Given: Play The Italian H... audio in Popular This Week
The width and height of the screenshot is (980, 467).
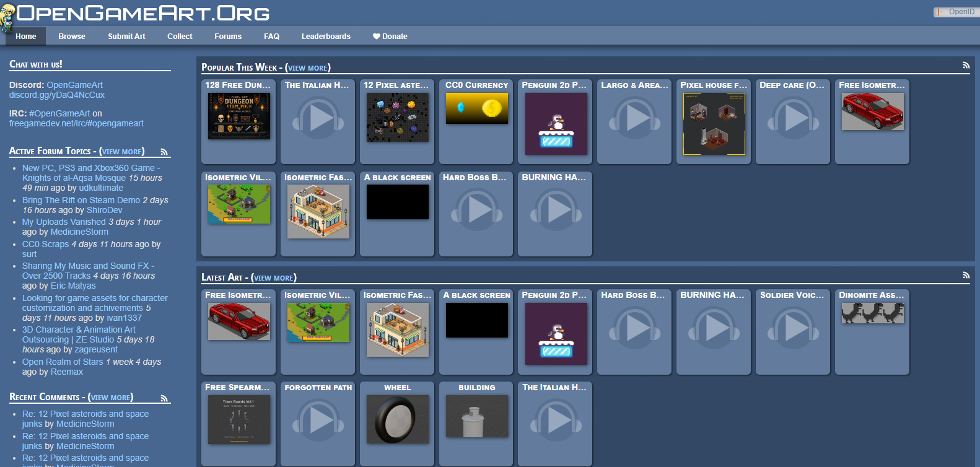Looking at the screenshot, I should pos(318,118).
